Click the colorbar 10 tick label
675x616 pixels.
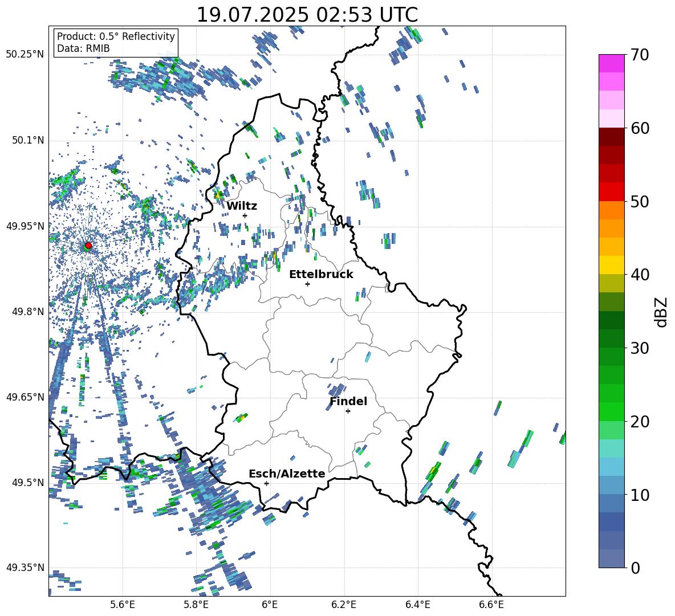click(640, 495)
